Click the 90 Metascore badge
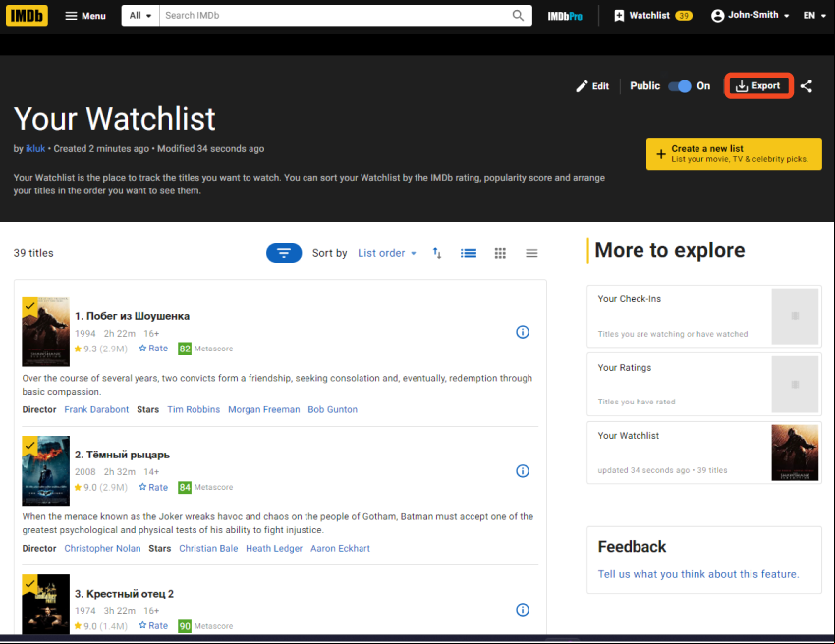Viewport: 835px width, 644px height. 185,626
